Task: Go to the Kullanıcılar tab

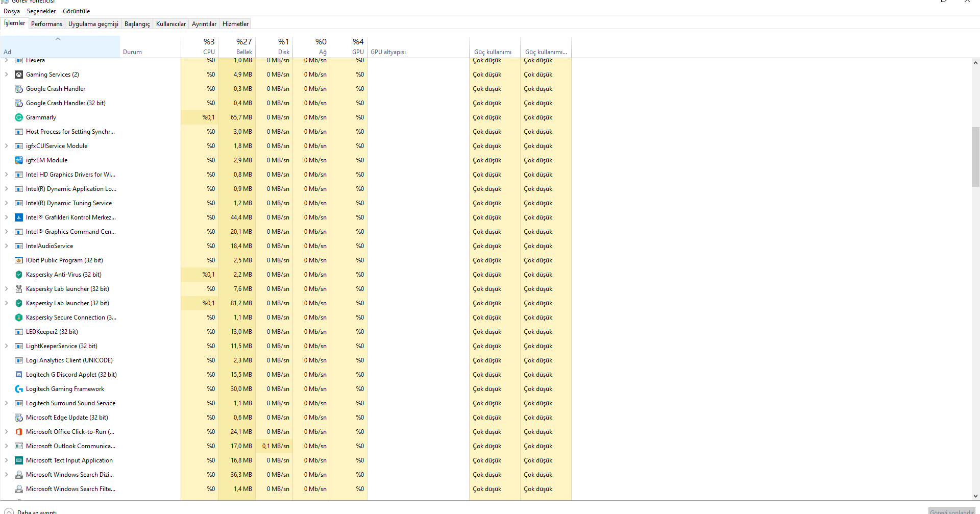Action: 171,24
